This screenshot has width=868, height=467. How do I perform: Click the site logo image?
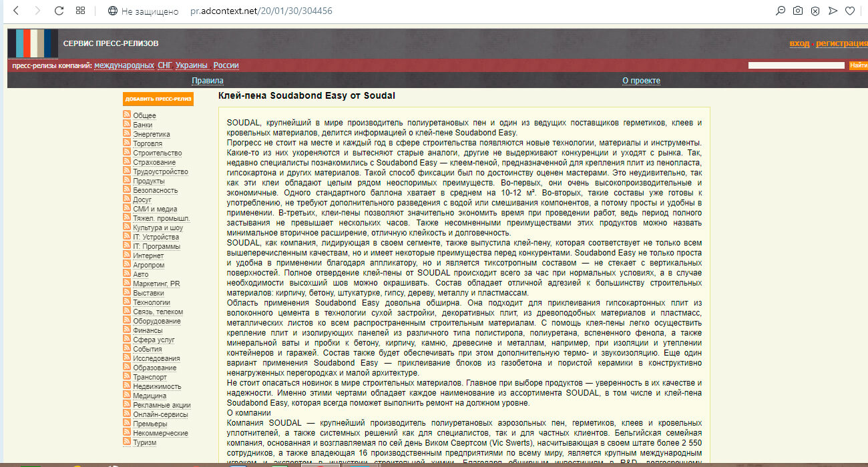pos(33,43)
